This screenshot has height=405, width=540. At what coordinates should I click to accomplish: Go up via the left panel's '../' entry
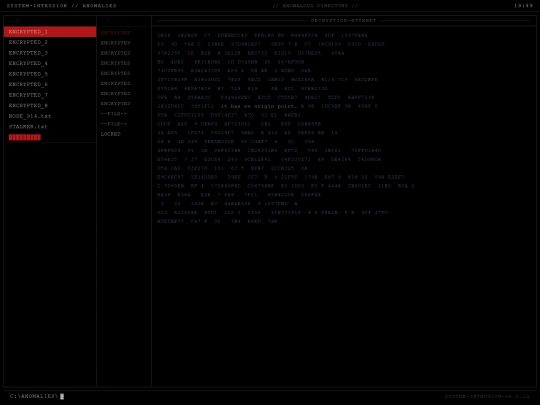tap(14, 21)
